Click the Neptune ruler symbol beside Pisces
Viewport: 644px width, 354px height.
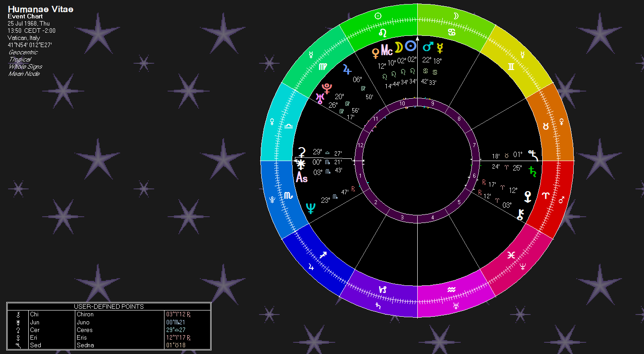(x=522, y=267)
